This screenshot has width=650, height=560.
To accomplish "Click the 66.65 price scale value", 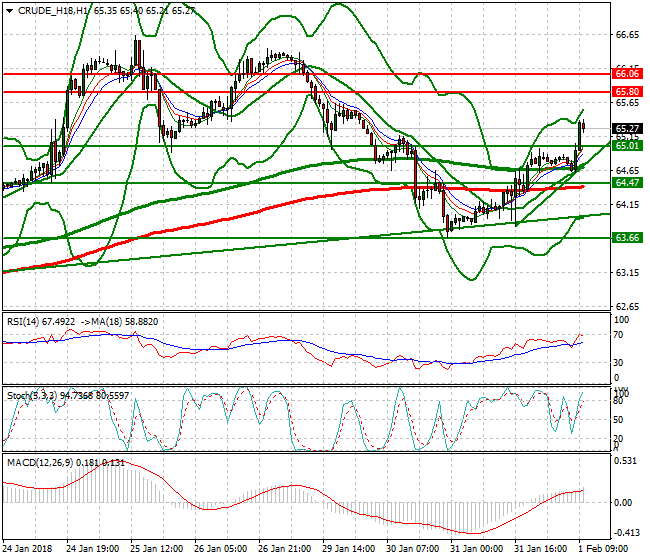I will pyautogui.click(x=627, y=35).
